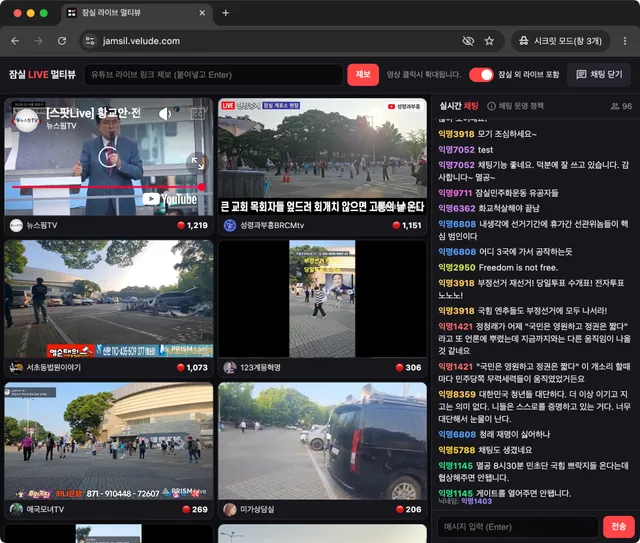
Task: Click 애국모녀TV channel avatar
Action: (16, 510)
